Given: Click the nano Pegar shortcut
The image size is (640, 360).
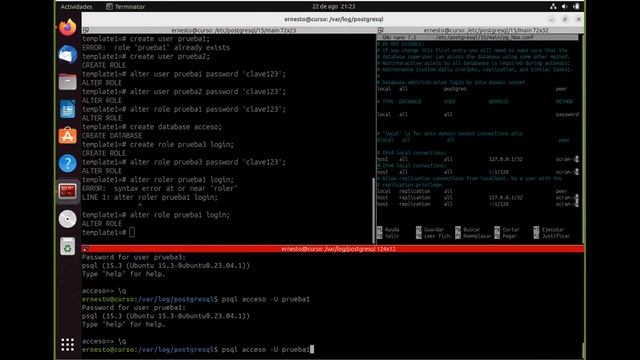Looking at the screenshot, I should (506, 236).
